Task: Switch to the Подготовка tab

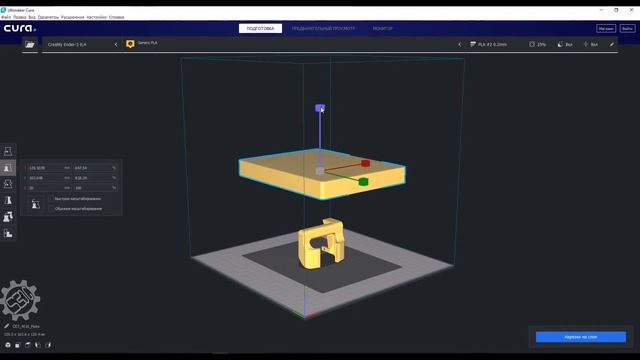Action: pos(260,29)
